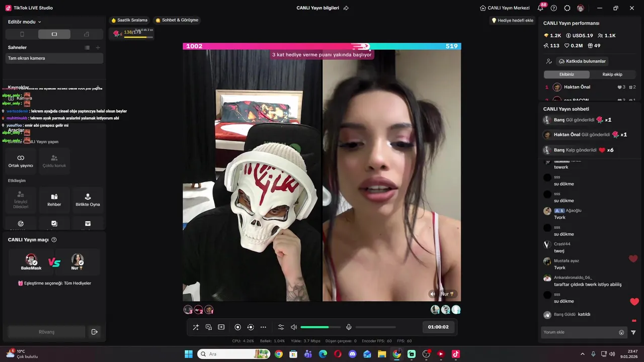
Task: Adjust the green speaker volume slider
Action: pyautogui.click(x=319, y=327)
